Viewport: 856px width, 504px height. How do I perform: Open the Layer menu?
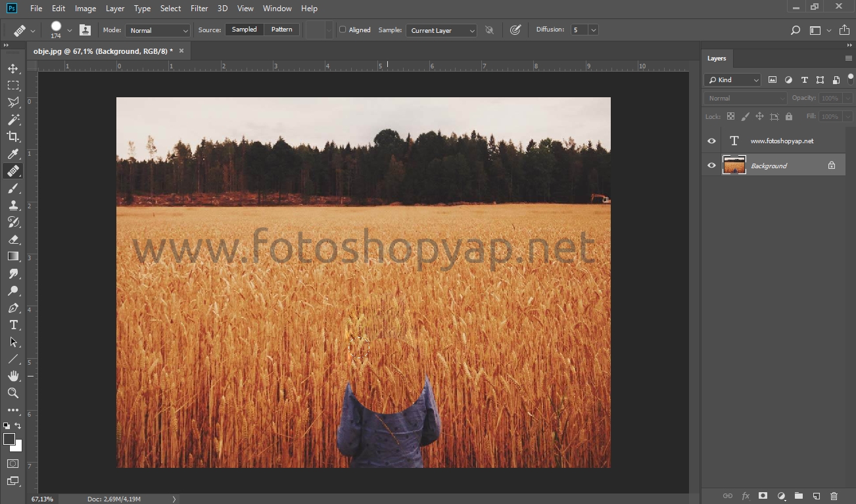[115, 9]
